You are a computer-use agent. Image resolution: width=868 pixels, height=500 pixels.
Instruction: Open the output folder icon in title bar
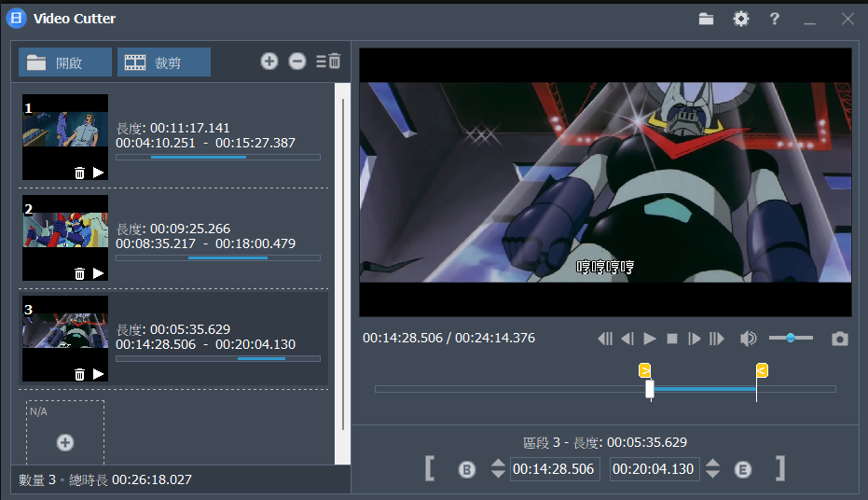tap(706, 19)
